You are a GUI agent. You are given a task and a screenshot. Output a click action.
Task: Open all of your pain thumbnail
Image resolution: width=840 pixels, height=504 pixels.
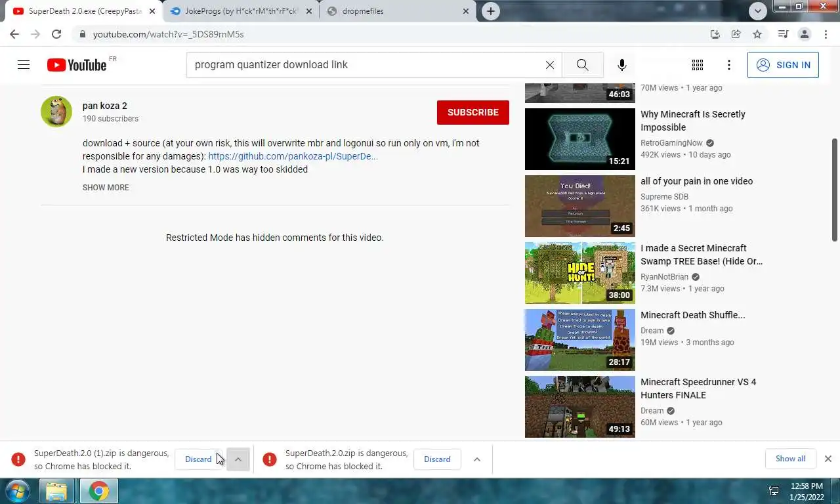(x=580, y=206)
